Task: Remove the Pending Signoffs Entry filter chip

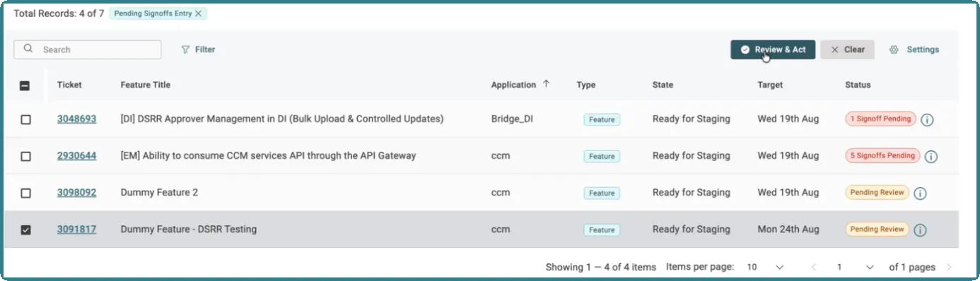Action: [x=198, y=13]
